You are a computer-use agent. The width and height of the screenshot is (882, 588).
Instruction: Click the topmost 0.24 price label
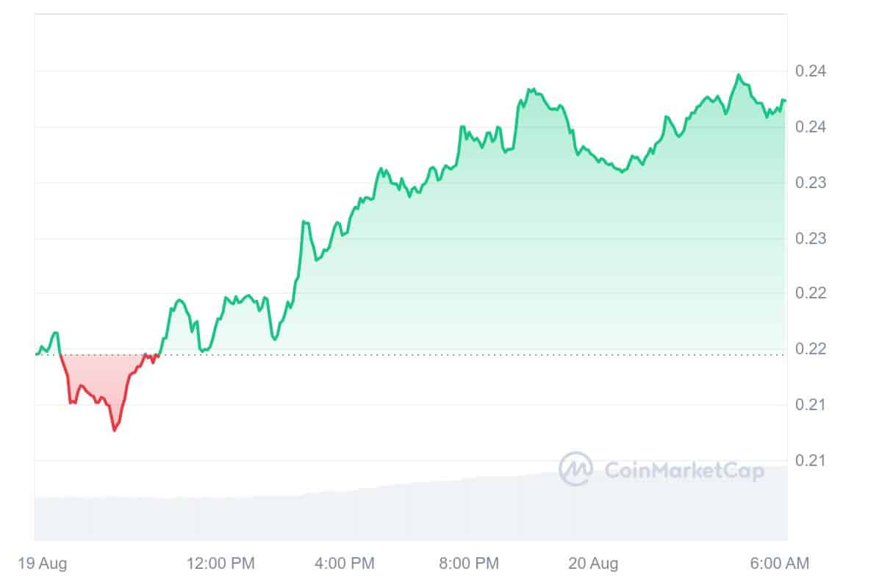811,71
